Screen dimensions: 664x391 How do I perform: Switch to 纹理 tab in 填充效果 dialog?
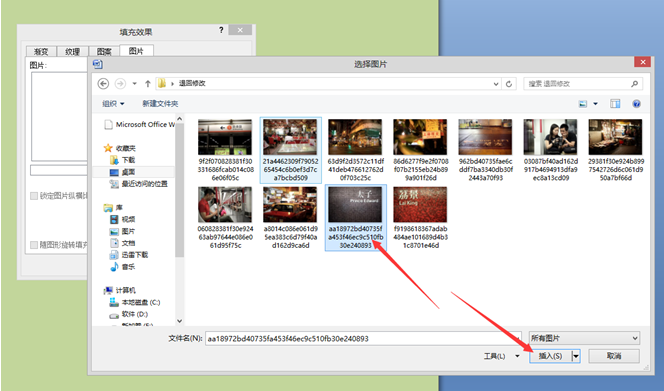click(x=72, y=52)
